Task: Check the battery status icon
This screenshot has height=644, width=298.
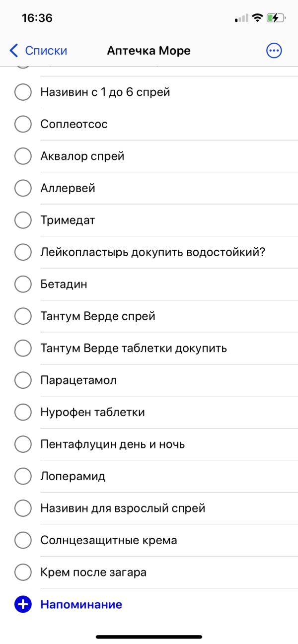Action: click(276, 18)
